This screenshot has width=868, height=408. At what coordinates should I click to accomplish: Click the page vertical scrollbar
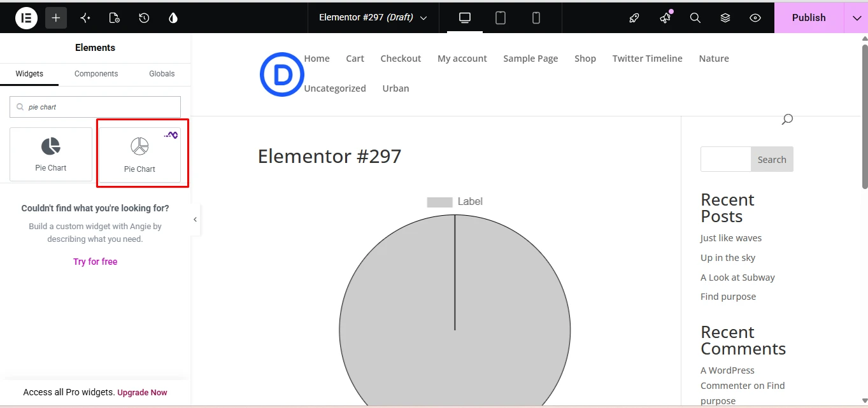(864, 116)
